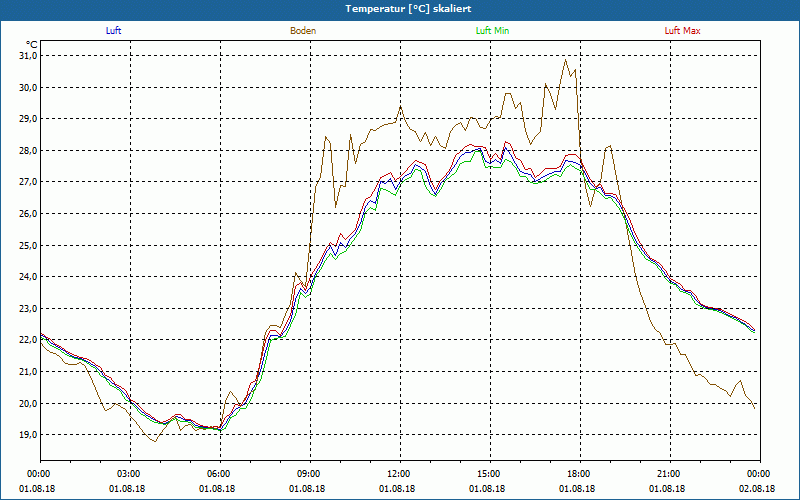Click the 'Luft Max' legend label
Screen dimensions: 800x500
point(682,31)
